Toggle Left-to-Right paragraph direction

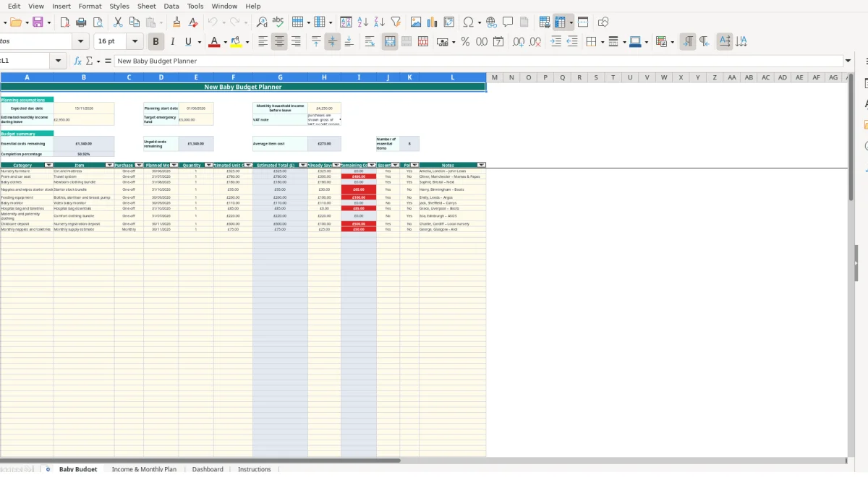pyautogui.click(x=688, y=42)
